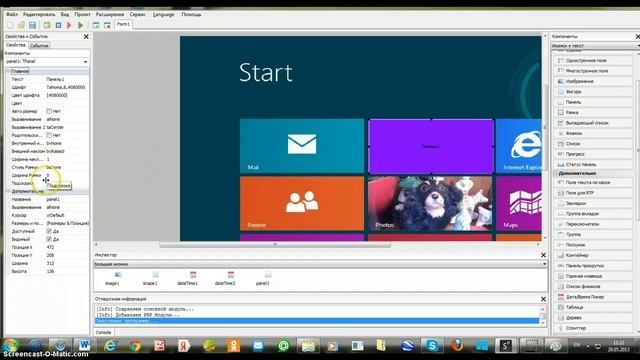Click the Цвет property color field

[67, 103]
